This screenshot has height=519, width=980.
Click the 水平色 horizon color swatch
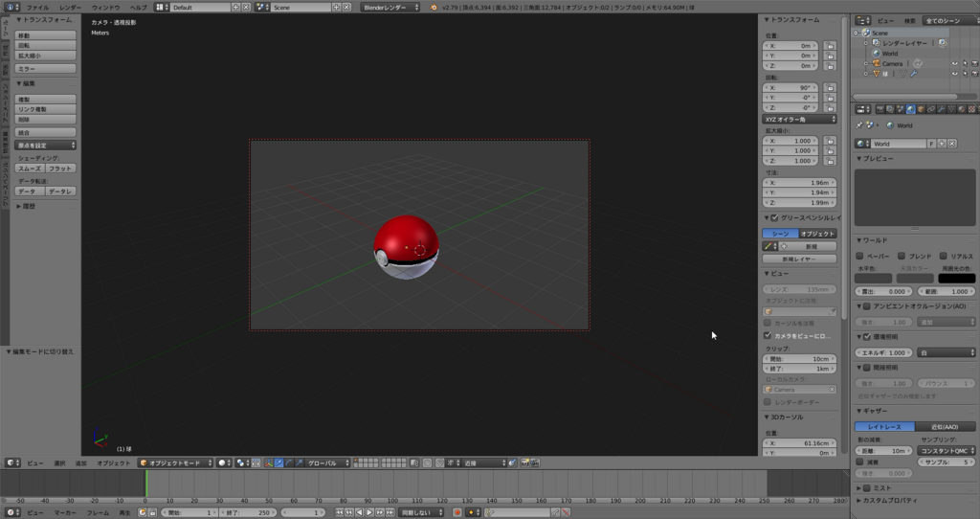click(873, 279)
